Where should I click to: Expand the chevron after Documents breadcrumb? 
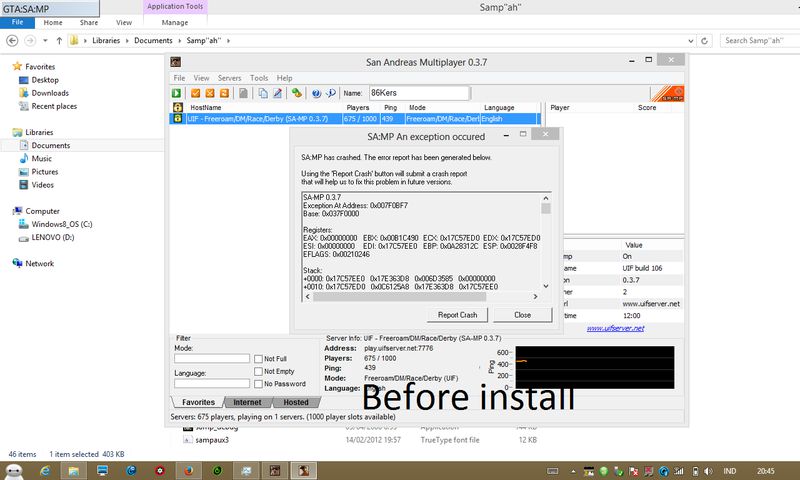click(180, 41)
